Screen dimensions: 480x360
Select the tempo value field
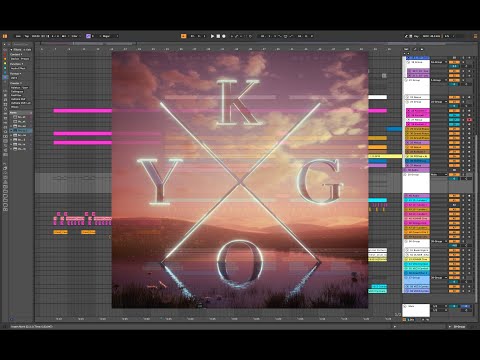pos(35,36)
